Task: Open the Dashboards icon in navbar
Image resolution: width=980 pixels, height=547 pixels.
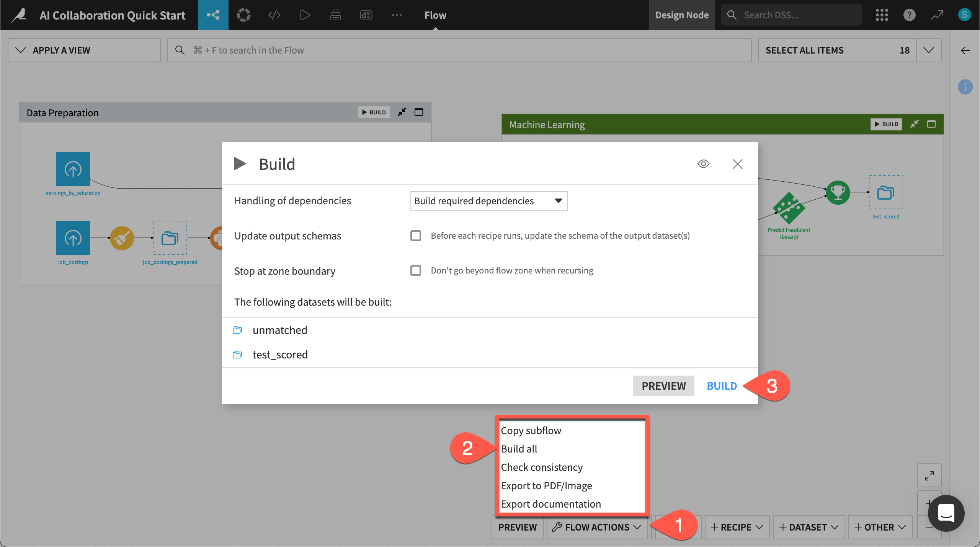Action: (366, 15)
